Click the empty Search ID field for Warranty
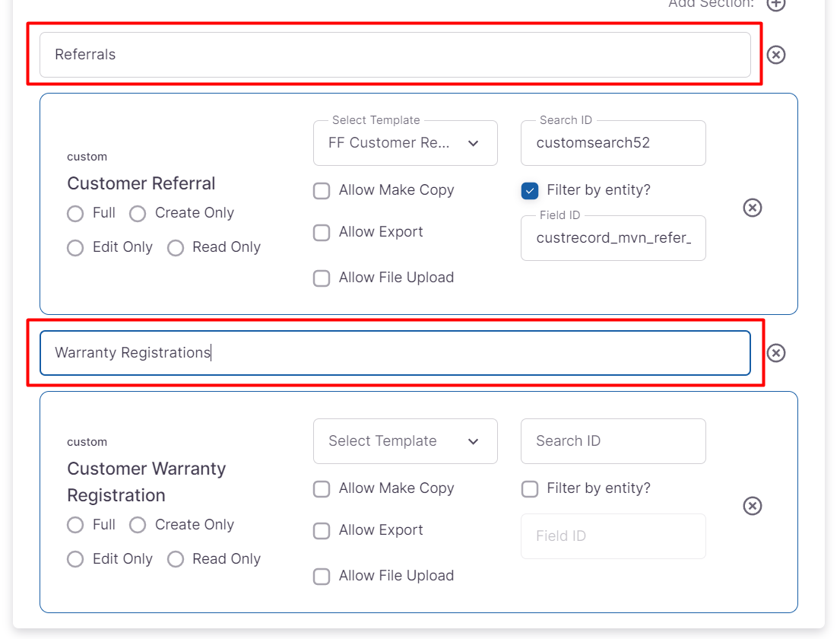 click(613, 441)
